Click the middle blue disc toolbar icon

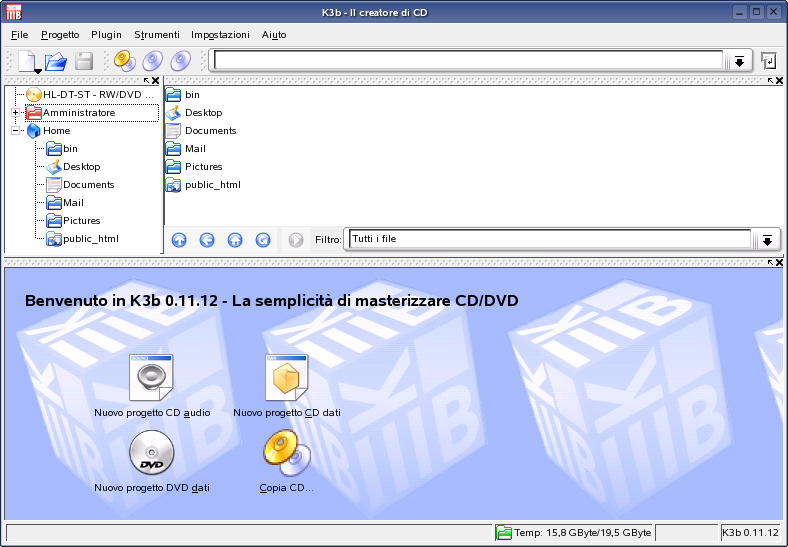pyautogui.click(x=153, y=61)
